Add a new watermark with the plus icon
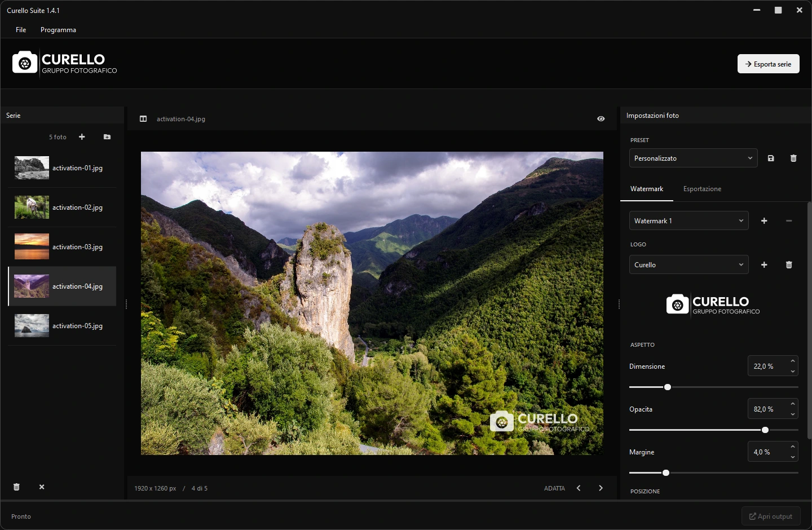This screenshot has width=812, height=530. [764, 221]
